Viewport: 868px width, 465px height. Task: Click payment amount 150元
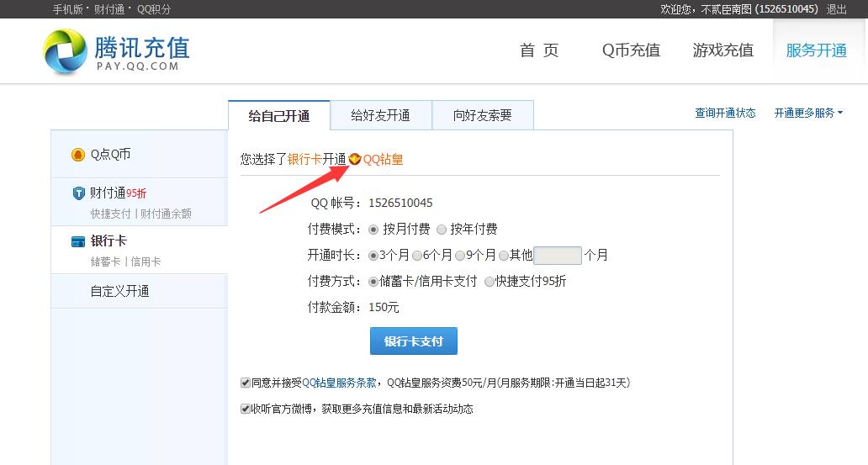coord(384,307)
